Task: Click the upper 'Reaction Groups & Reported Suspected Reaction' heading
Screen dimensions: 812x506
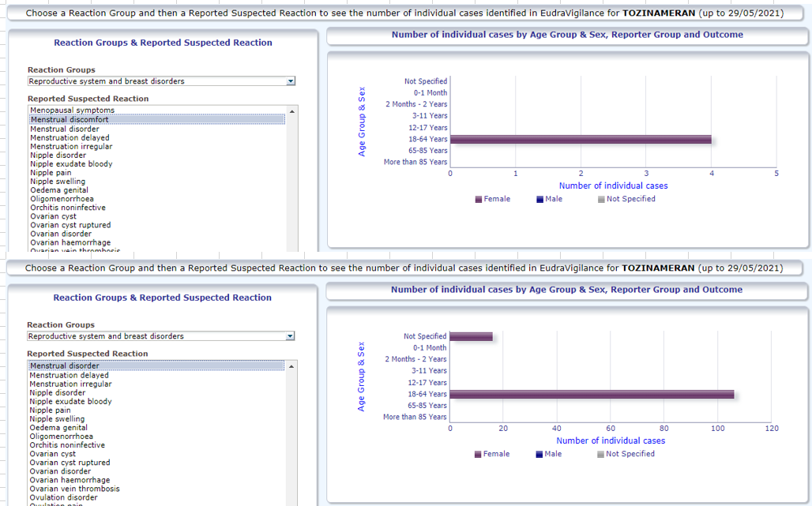Action: coord(164,43)
